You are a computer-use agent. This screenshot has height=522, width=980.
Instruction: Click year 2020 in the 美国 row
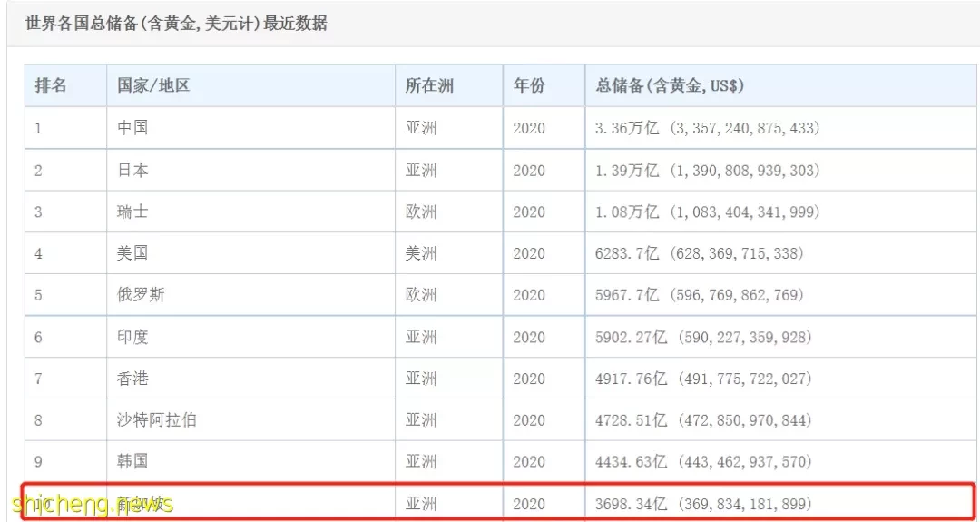(529, 253)
